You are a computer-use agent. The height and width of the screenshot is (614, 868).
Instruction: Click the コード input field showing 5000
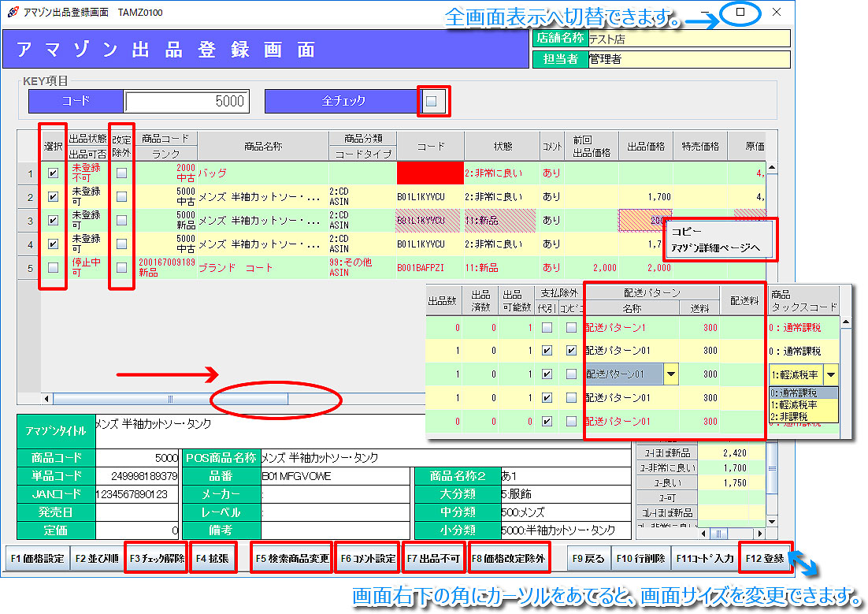187,102
